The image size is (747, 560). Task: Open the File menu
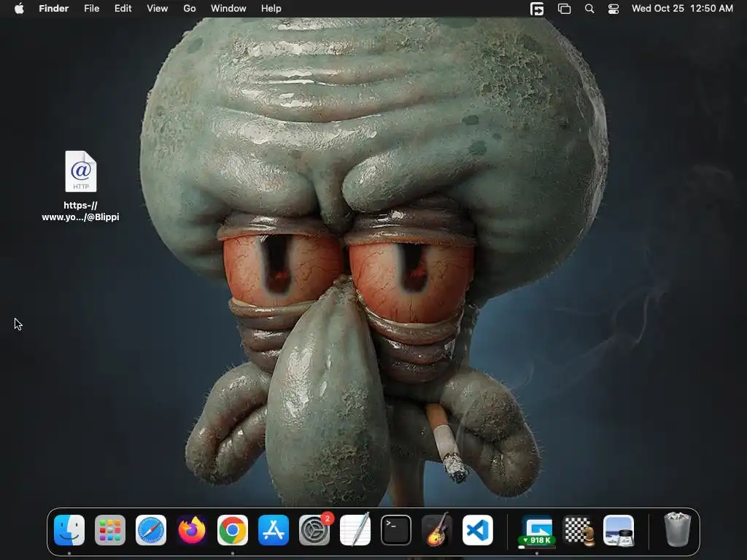pyautogui.click(x=91, y=9)
